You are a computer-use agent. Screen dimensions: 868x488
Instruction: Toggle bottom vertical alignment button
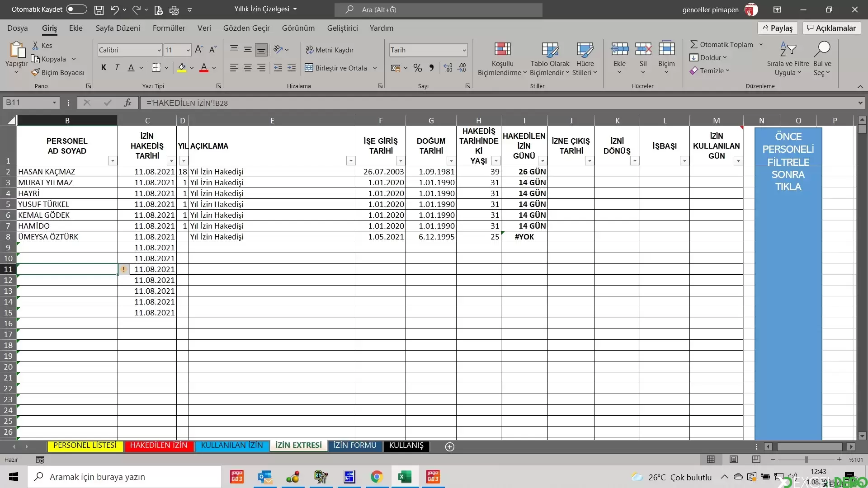coord(261,50)
